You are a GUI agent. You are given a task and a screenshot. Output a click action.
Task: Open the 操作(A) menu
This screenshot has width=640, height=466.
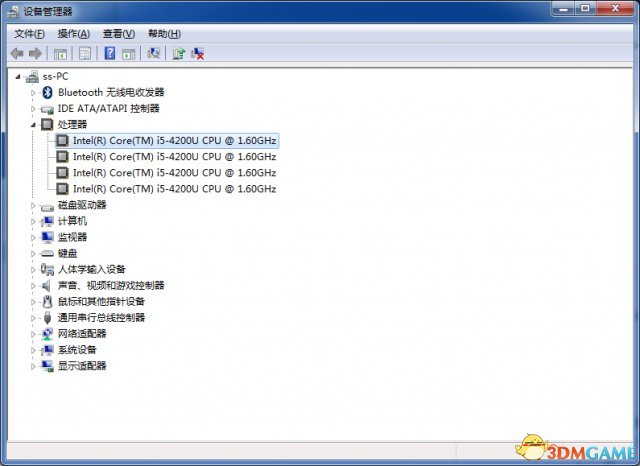73,33
